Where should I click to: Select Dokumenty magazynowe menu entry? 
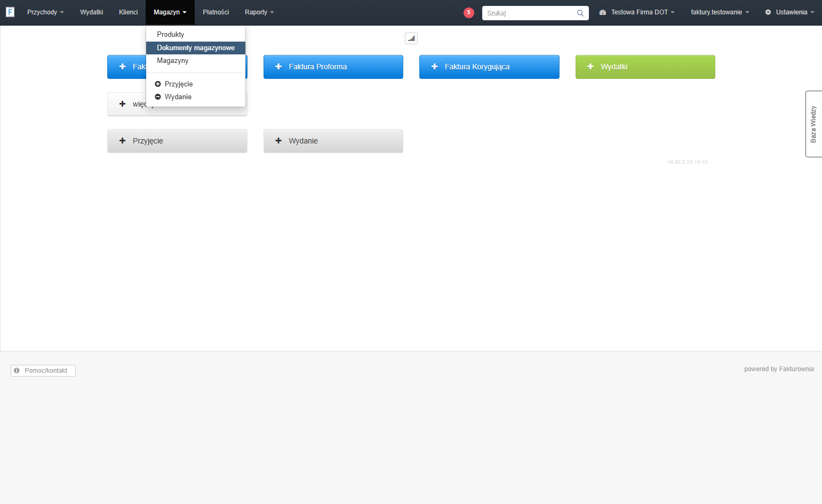196,47
